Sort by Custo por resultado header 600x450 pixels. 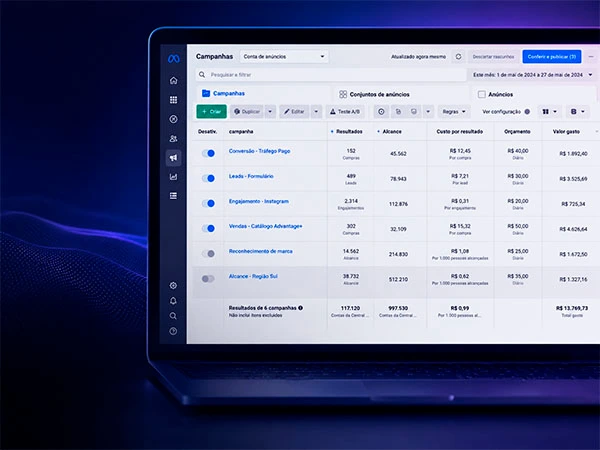point(460,132)
